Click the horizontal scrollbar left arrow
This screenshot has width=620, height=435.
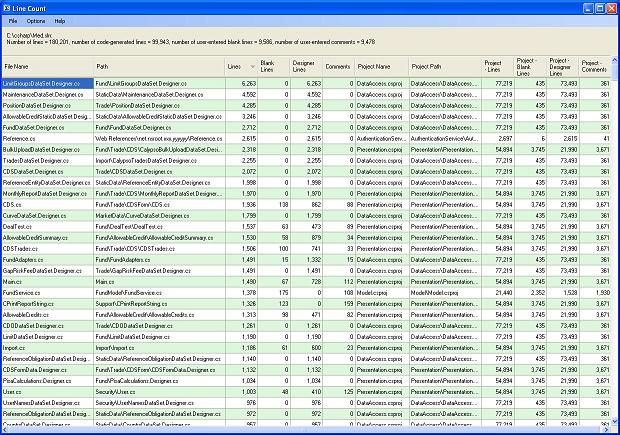point(5,429)
